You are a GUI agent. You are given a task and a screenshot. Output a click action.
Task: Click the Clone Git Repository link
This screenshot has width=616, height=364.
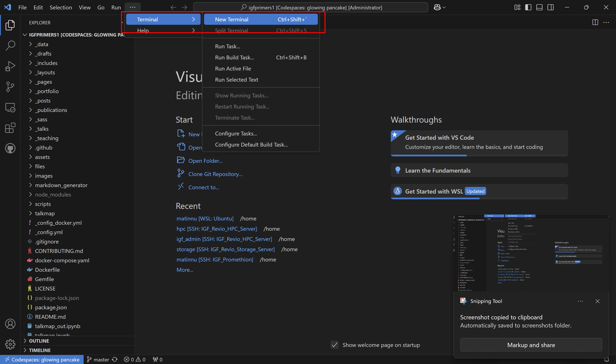[x=215, y=174]
